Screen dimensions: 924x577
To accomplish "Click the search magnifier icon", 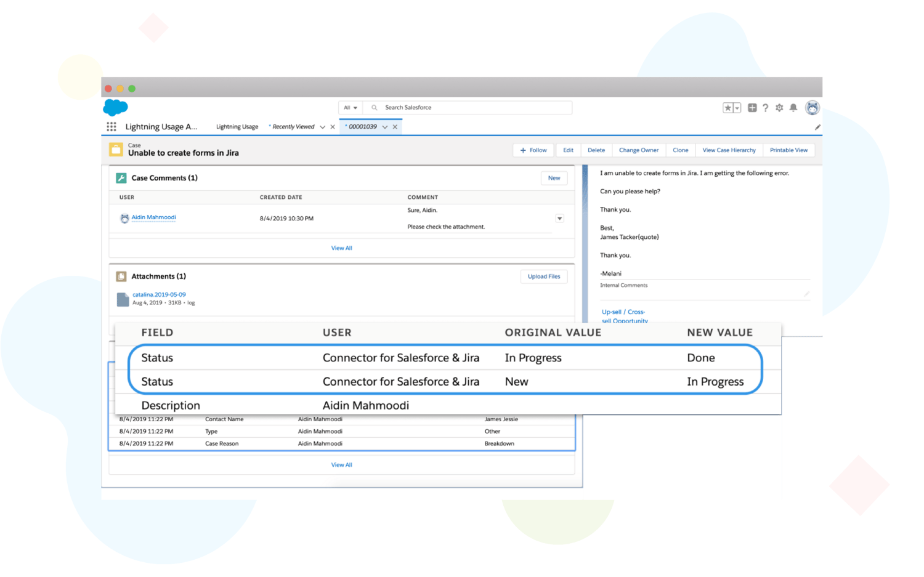I will coord(374,108).
